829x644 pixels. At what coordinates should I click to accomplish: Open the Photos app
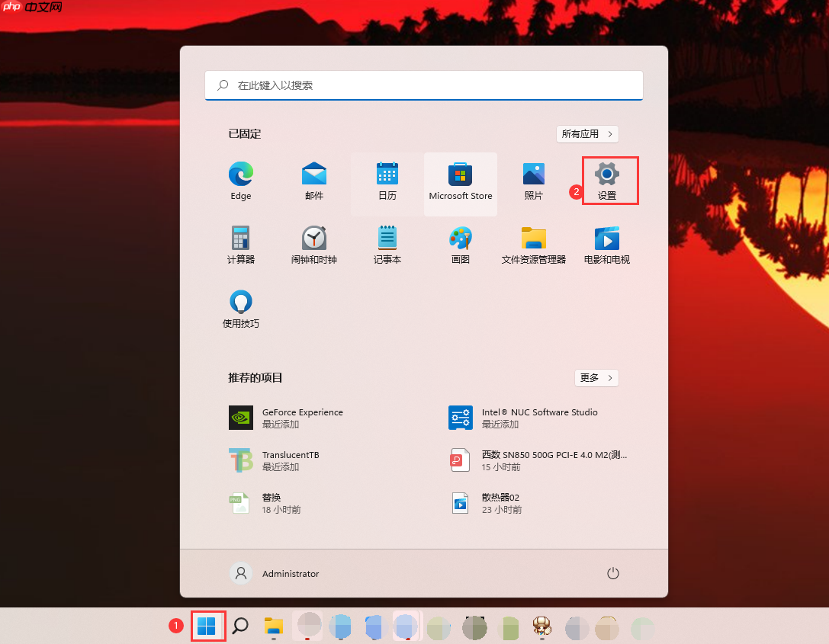pyautogui.click(x=533, y=181)
